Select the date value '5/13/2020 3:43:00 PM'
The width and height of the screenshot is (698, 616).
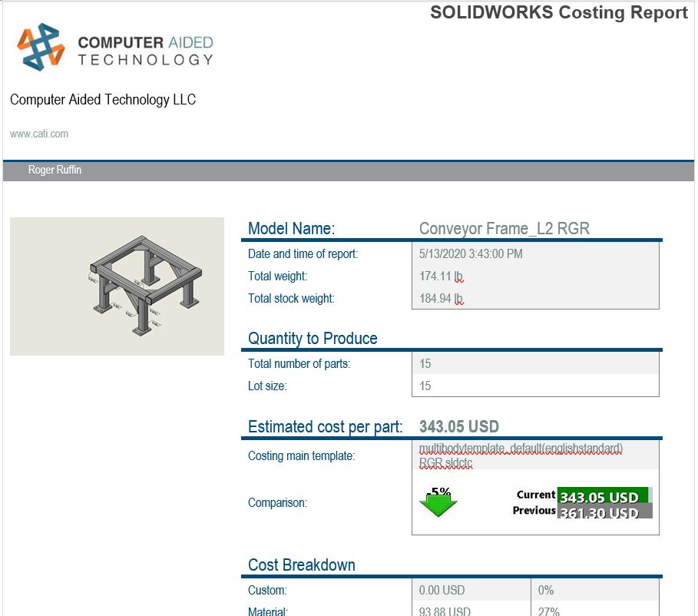[471, 254]
